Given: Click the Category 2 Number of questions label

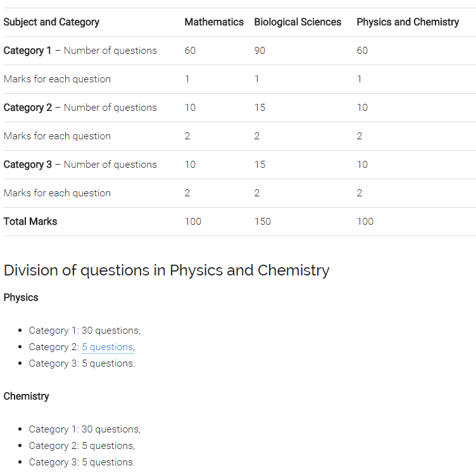Looking at the screenshot, I should coord(80,108).
